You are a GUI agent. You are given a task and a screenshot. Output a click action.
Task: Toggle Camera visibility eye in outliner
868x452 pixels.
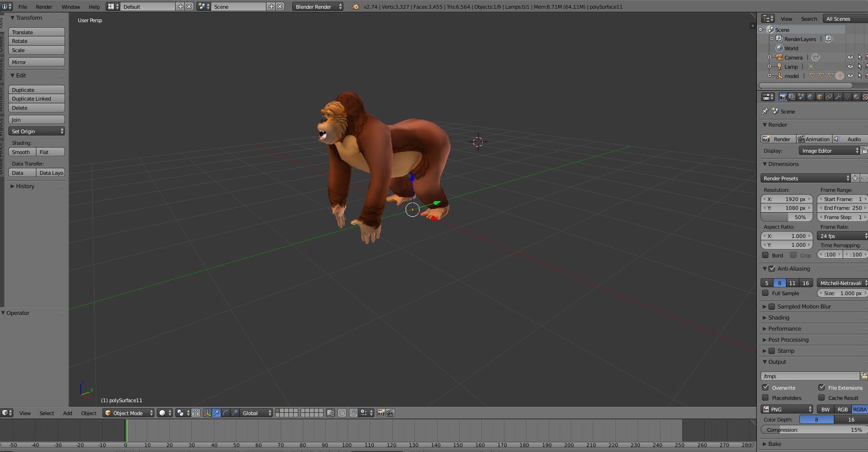pyautogui.click(x=850, y=57)
